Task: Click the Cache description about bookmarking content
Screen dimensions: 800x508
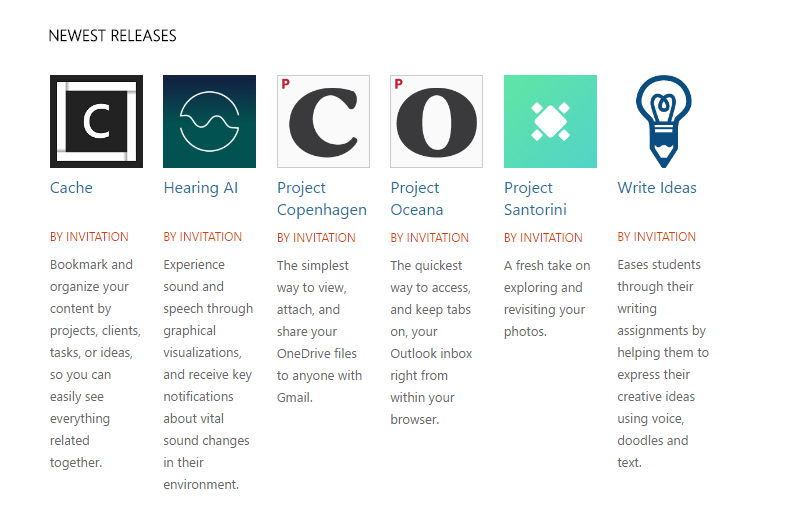Action: click(95, 364)
